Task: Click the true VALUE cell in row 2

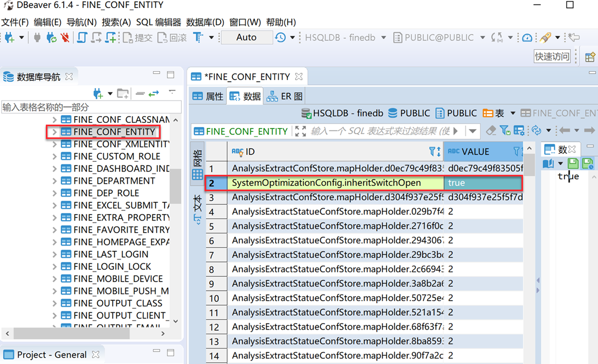Action: (x=483, y=183)
